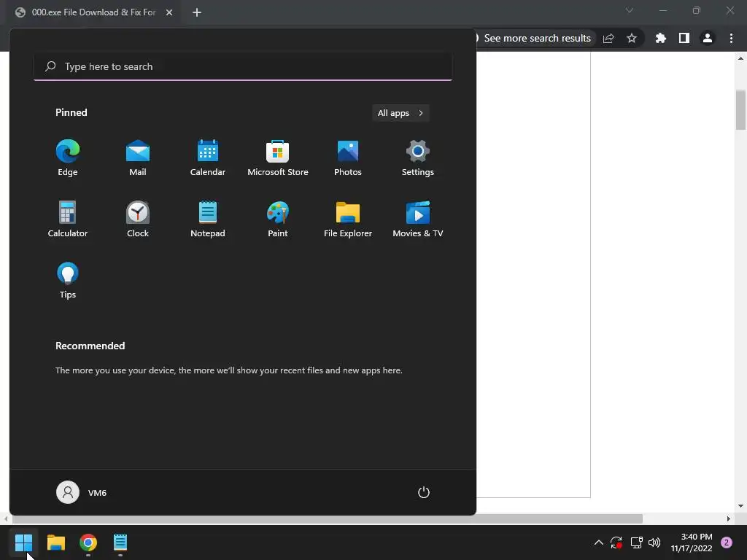Open the Calculator app
Screen dimensions: 747x560
pos(68,219)
